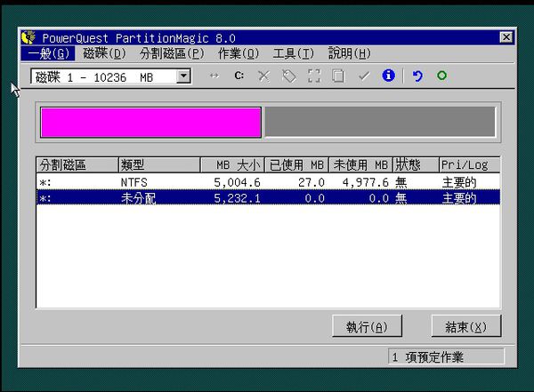
Task: Click the 4,977.6 unused MB value
Action: click(x=366, y=183)
